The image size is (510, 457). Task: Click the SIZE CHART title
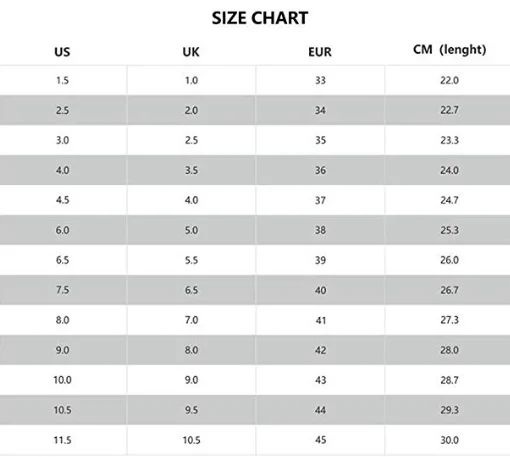click(x=260, y=18)
